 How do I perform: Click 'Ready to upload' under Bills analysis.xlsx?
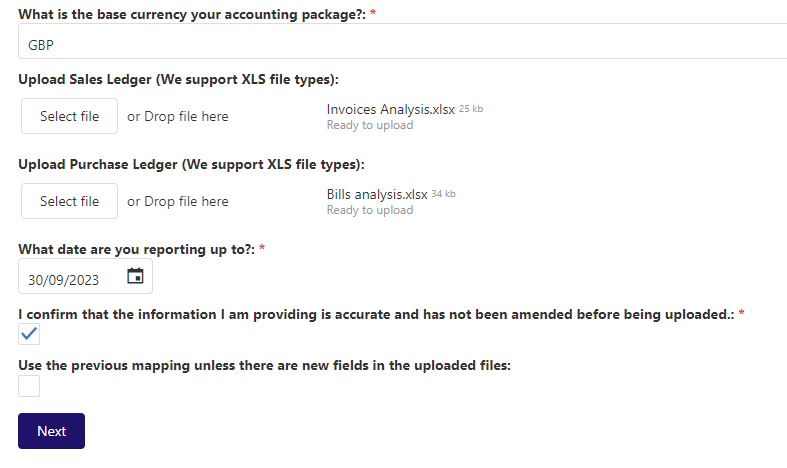tap(370, 210)
